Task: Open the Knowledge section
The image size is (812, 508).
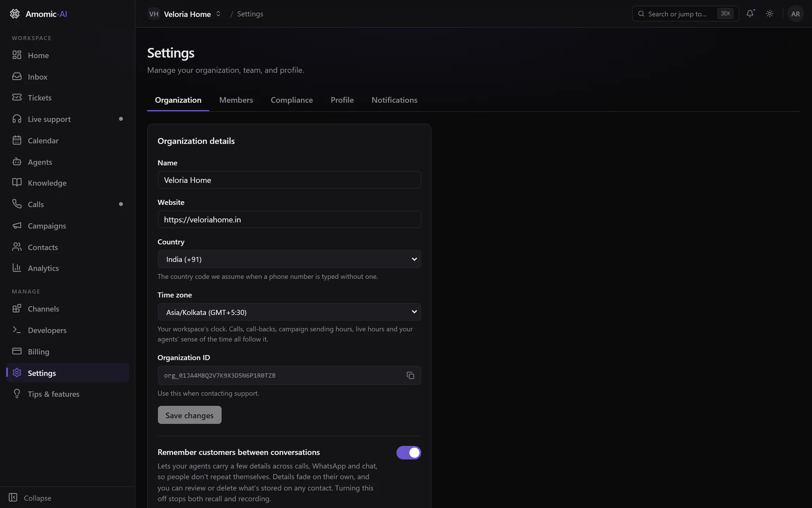Action: (68, 183)
